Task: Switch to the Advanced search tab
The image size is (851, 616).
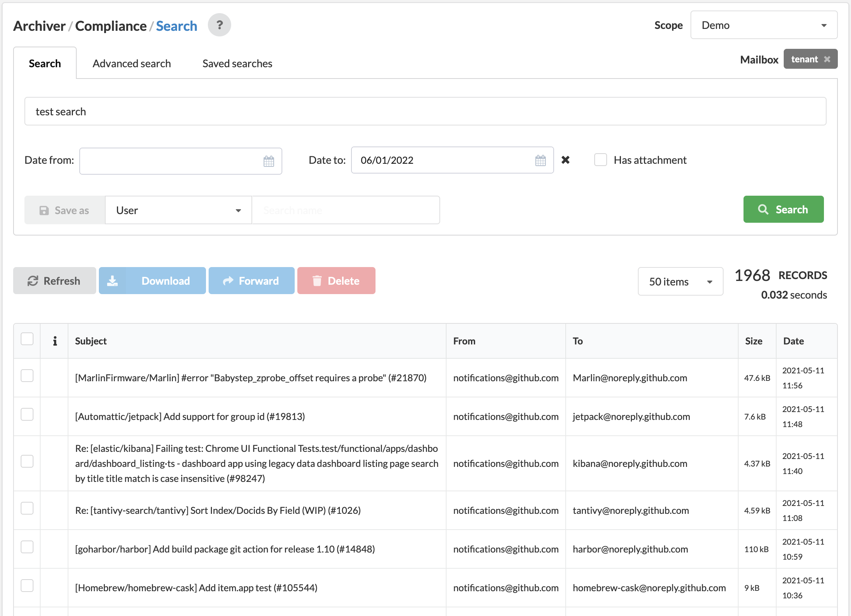Action: [132, 63]
